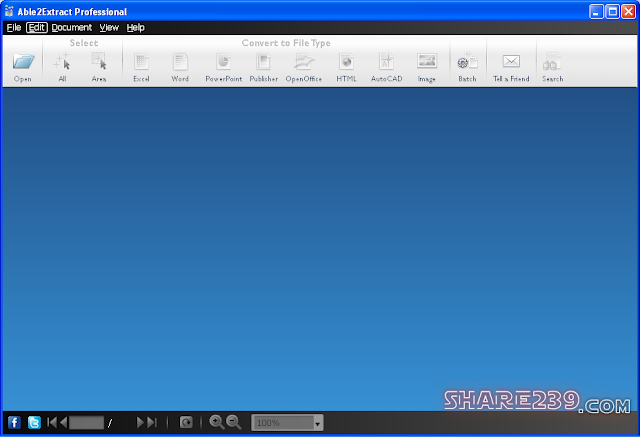Zoom out with the magnifier minus

[233, 422]
